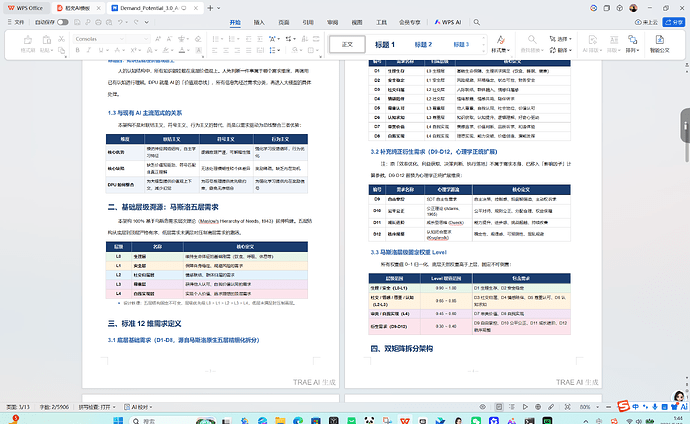Screen dimensions: 690x424
Task: Click the Find and Replace magnifier icon
Action: pyautogui.click(x=532, y=40)
